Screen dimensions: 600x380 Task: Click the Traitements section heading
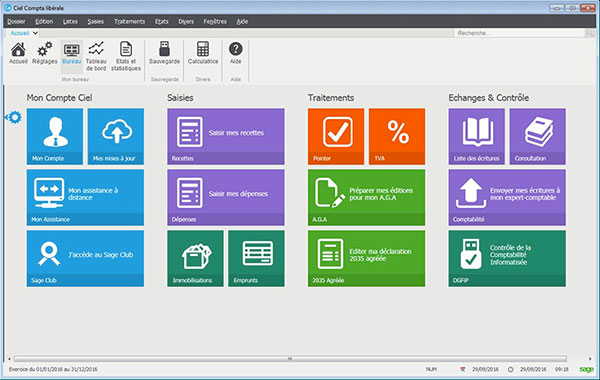[331, 98]
